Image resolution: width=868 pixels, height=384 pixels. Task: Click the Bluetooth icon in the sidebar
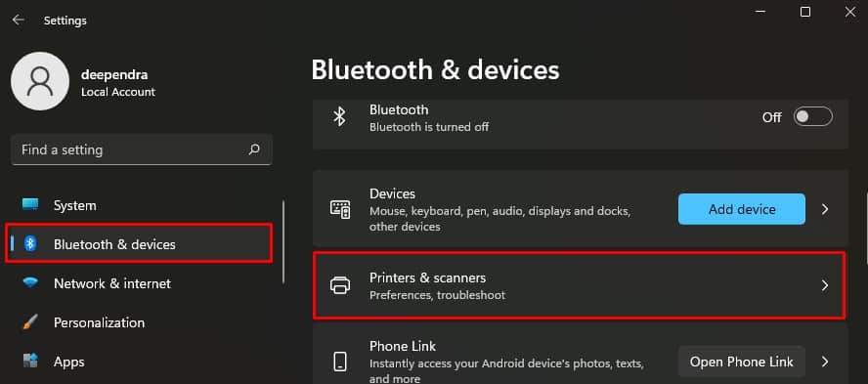pyautogui.click(x=30, y=243)
